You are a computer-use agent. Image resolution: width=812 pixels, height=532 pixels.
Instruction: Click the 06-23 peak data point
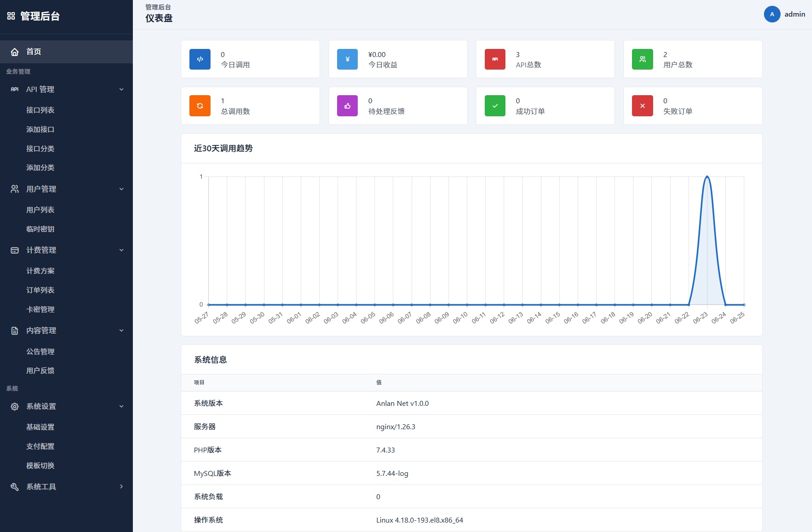(x=707, y=176)
